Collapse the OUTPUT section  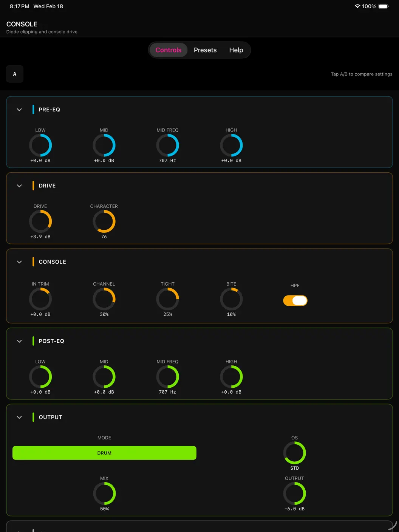point(19,417)
